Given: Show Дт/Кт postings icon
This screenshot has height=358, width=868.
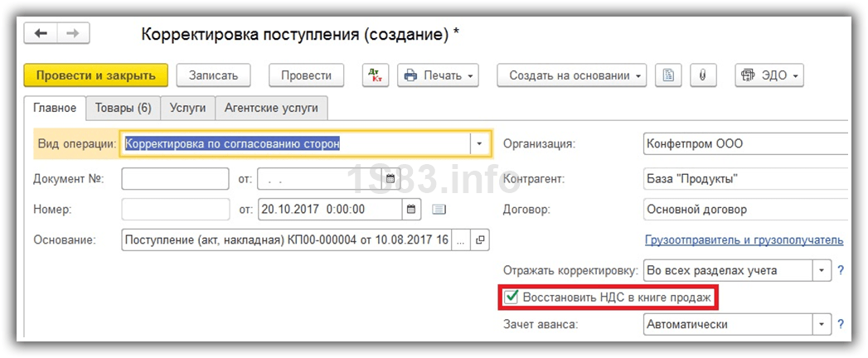Looking at the screenshot, I should click(376, 75).
